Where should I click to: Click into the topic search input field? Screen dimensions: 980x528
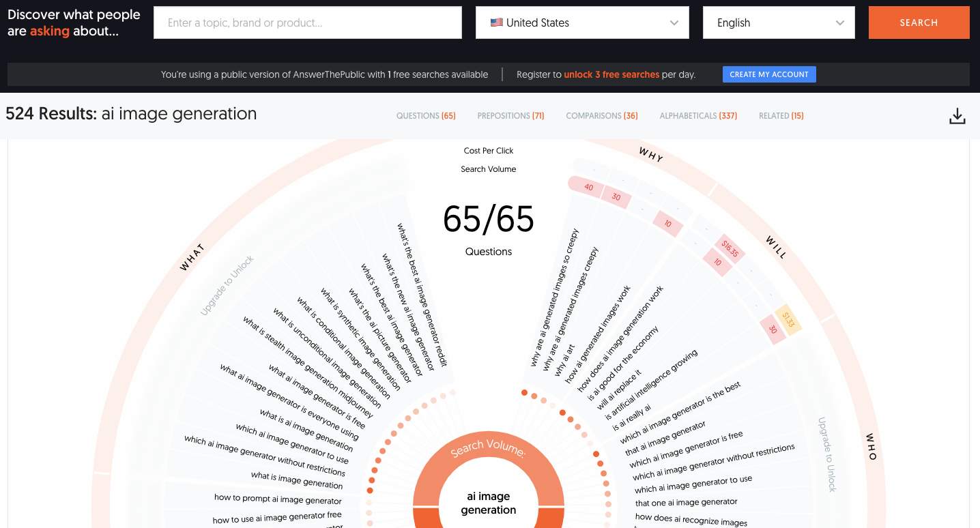click(308, 23)
